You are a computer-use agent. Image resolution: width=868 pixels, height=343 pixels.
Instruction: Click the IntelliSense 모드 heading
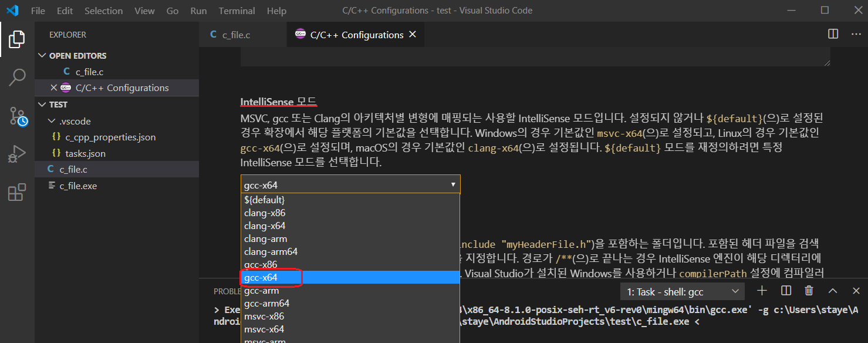(x=279, y=101)
